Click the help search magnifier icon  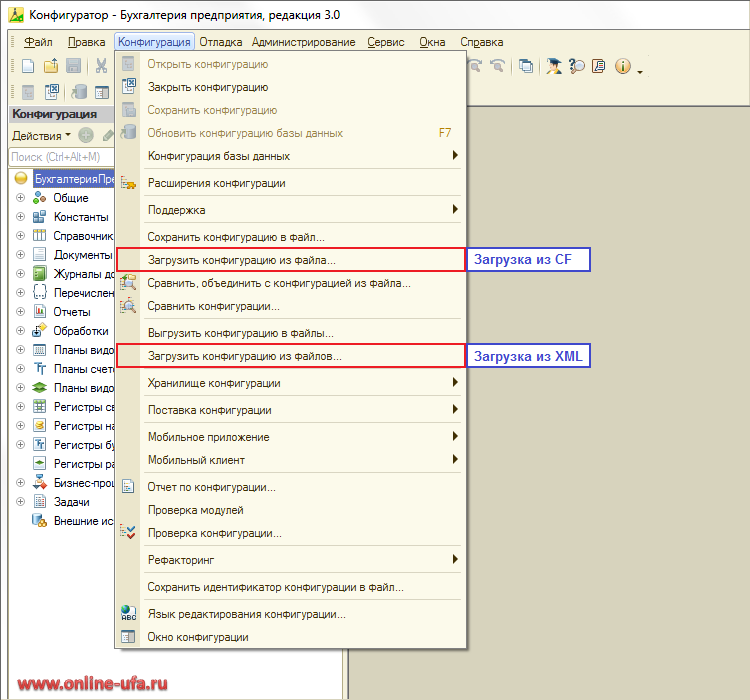click(577, 67)
